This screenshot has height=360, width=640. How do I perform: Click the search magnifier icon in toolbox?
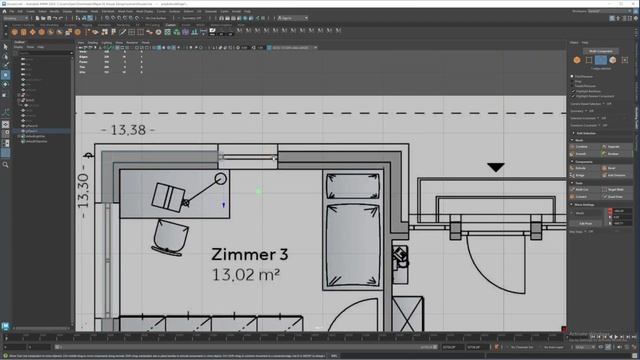tap(5, 164)
